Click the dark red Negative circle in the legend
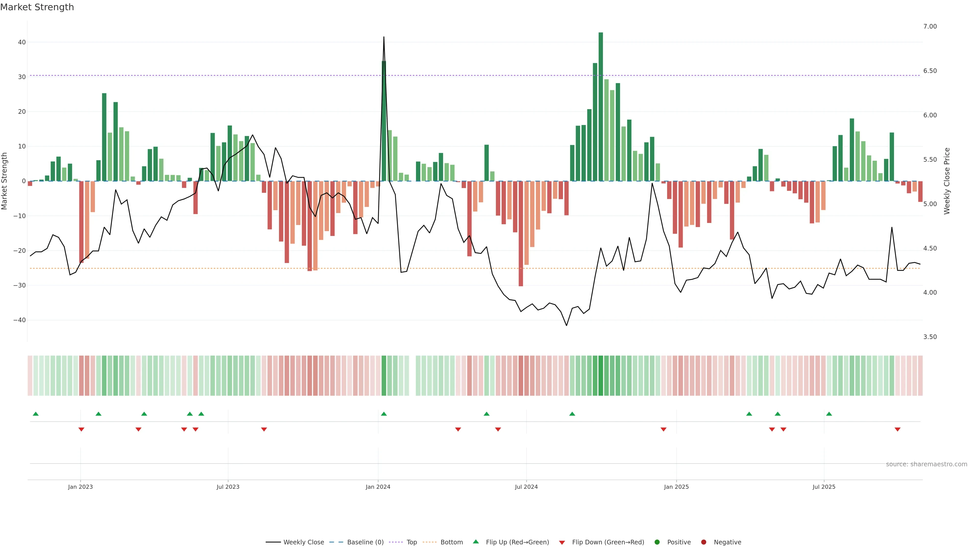The width and height of the screenshot is (980, 551). point(703,542)
